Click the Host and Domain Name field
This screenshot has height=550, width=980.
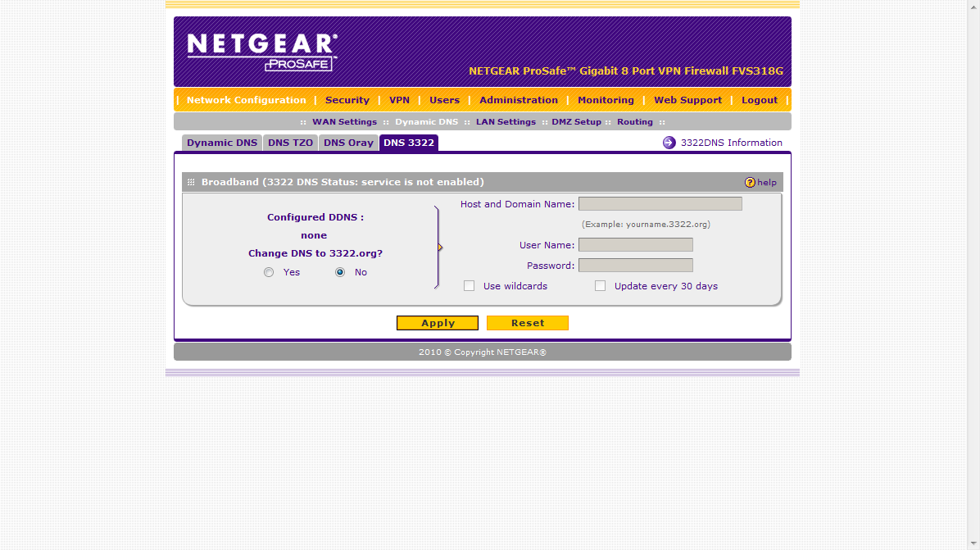[x=660, y=204]
